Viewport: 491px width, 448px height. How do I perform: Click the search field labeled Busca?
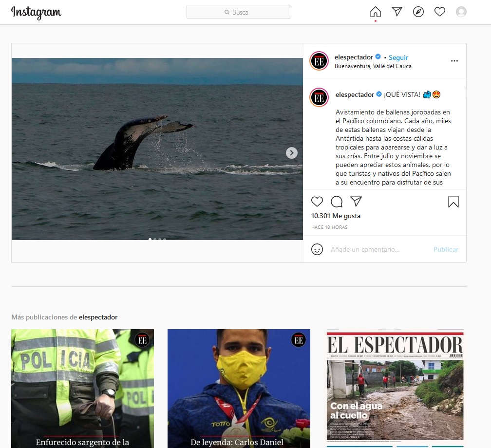(239, 12)
